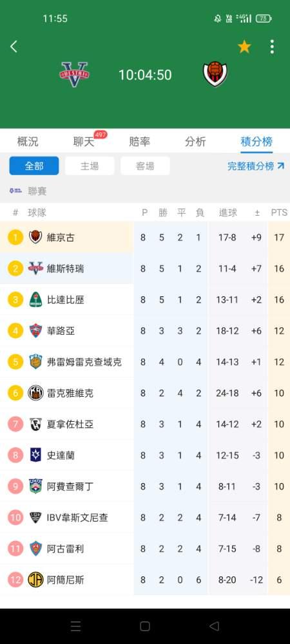Tap the Android home navigation button

144,626
